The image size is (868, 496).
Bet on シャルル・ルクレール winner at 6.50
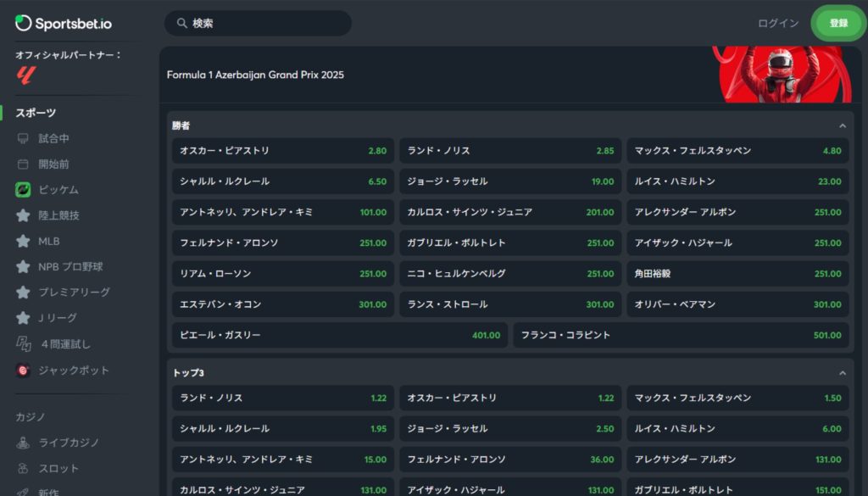(283, 181)
